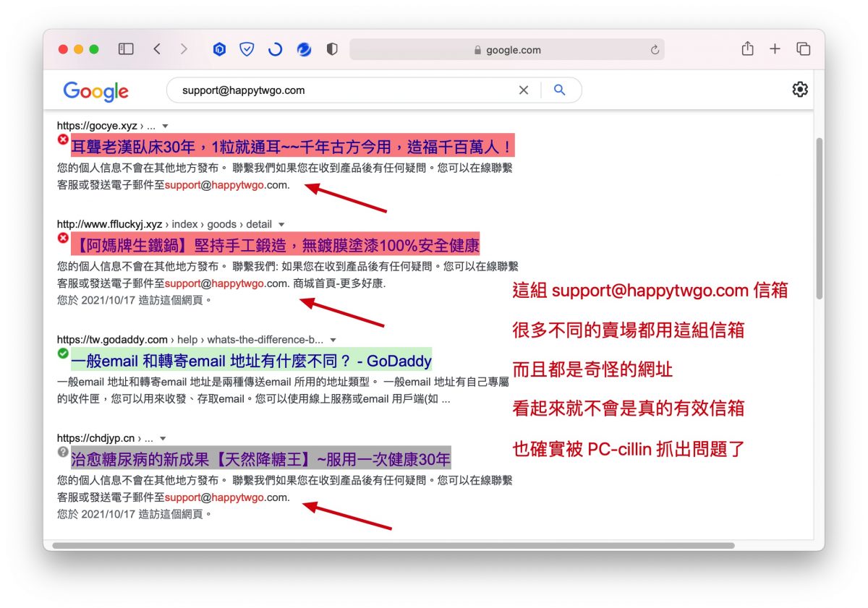Screen dimensions: 868x608
Task: Click the google.com address bar
Action: (507, 50)
